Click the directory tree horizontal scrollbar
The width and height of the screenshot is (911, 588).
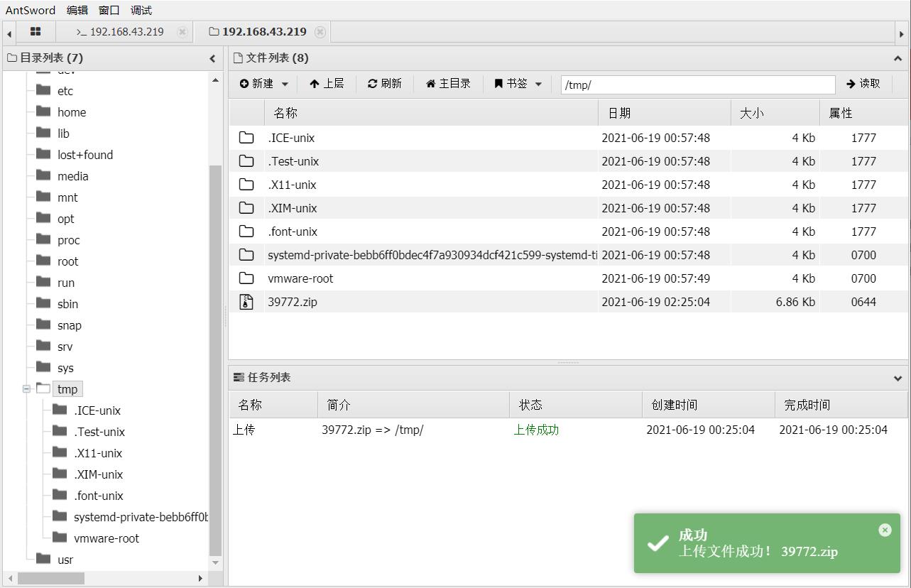tap(51, 579)
